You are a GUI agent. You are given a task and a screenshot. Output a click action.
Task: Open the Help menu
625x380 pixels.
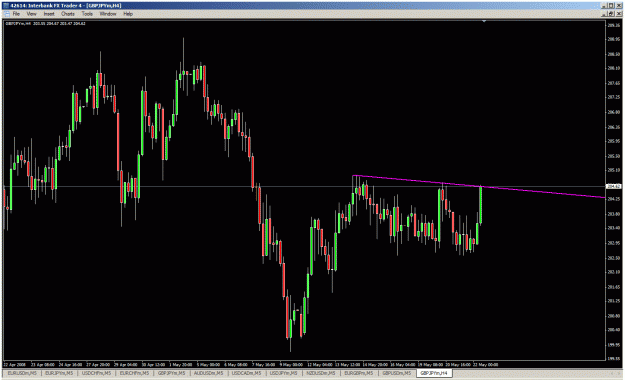coord(128,14)
